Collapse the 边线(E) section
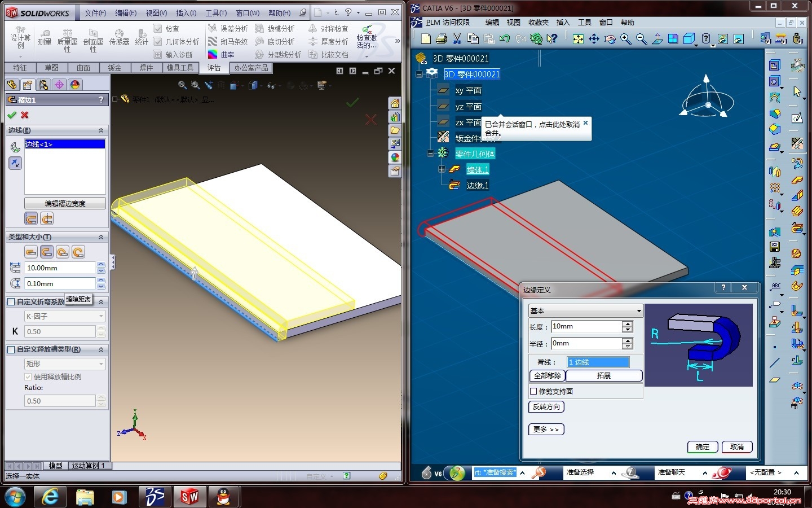The image size is (812, 508). (x=101, y=130)
